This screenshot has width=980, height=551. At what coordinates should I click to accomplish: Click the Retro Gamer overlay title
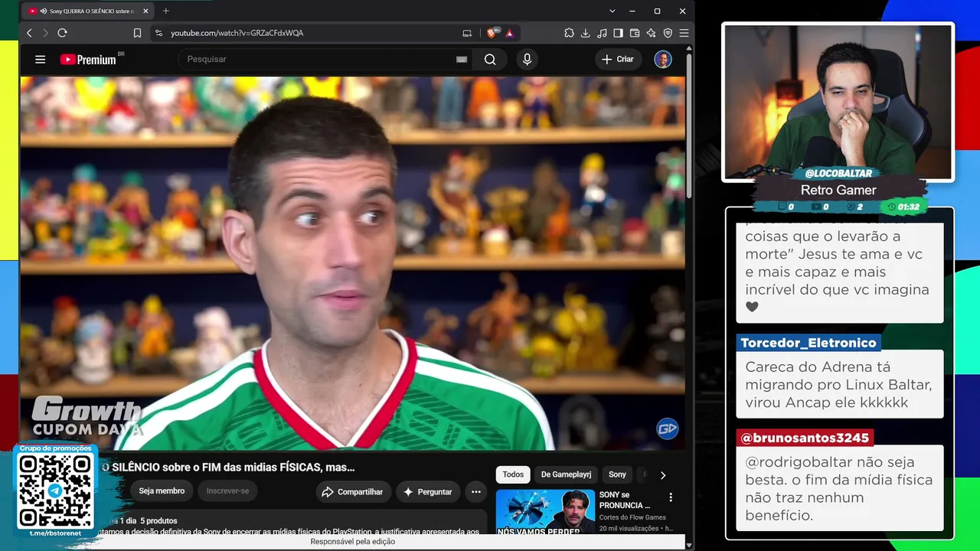(838, 191)
